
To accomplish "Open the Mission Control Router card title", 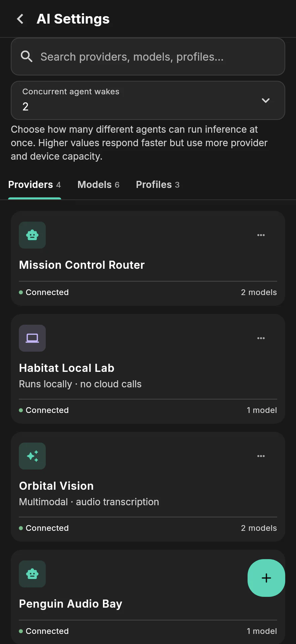I will click(82, 265).
